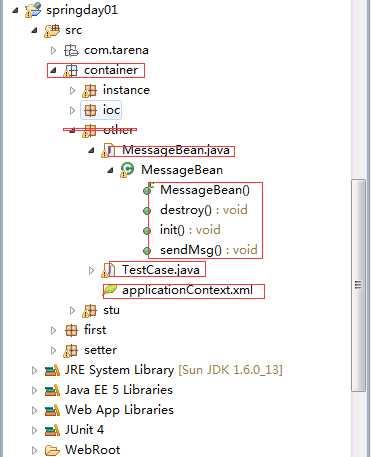This screenshot has width=371, height=457.
Task: Expand the stu package
Action: (x=72, y=310)
